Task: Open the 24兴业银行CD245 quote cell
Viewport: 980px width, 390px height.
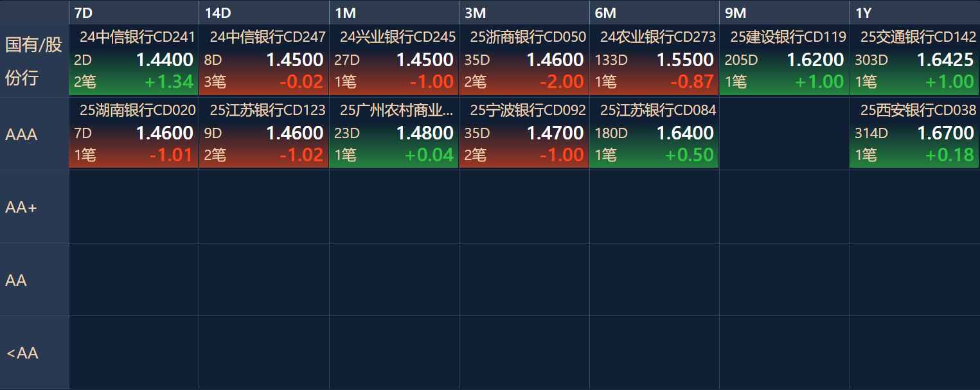Action: tap(394, 60)
